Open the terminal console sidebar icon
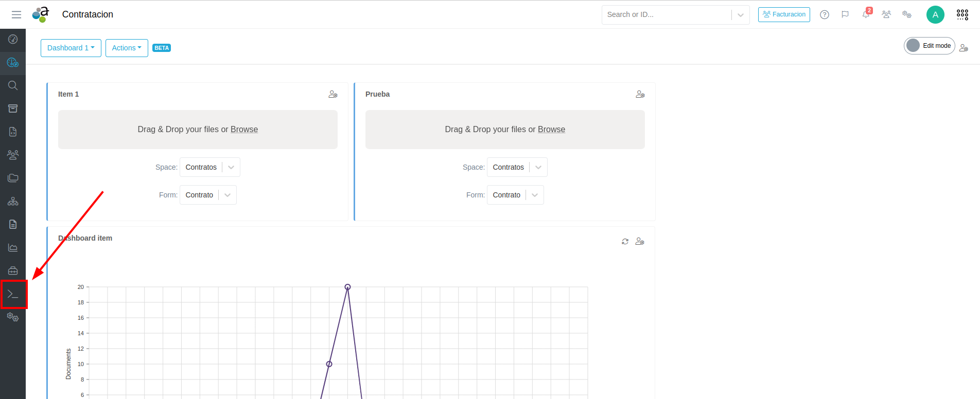980x399 pixels. (x=13, y=294)
